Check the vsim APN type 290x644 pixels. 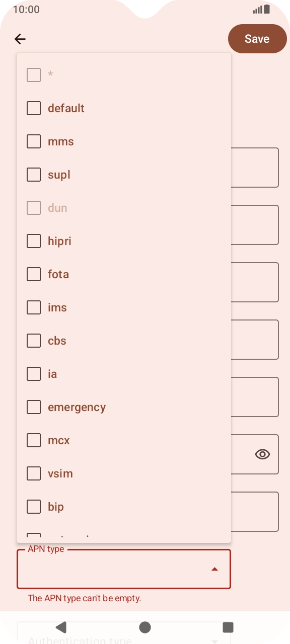(33, 473)
